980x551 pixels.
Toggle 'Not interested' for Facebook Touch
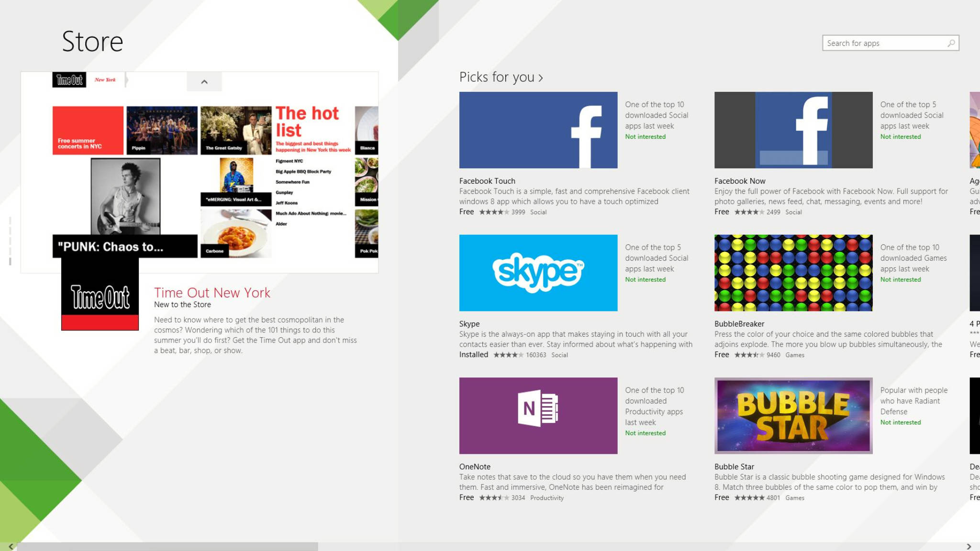[645, 137]
